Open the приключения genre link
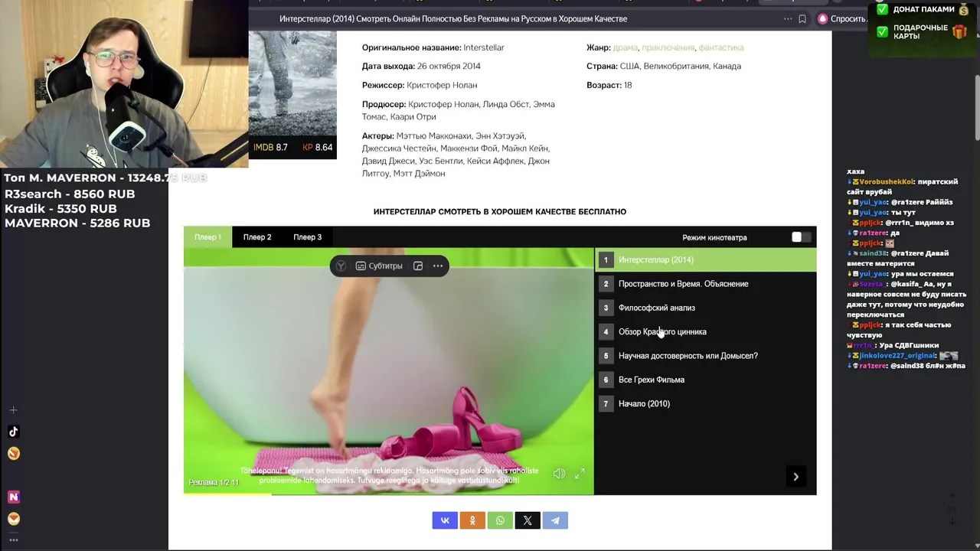This screenshot has height=551, width=980. (x=668, y=47)
